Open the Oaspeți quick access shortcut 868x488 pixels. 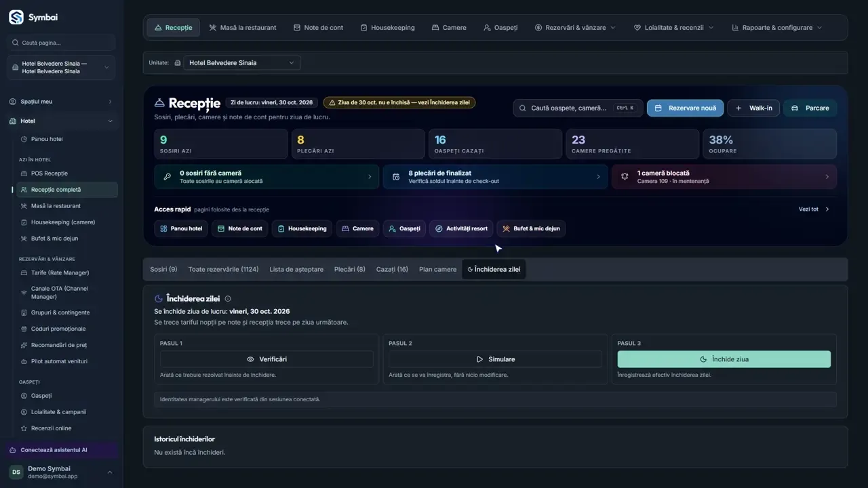404,228
